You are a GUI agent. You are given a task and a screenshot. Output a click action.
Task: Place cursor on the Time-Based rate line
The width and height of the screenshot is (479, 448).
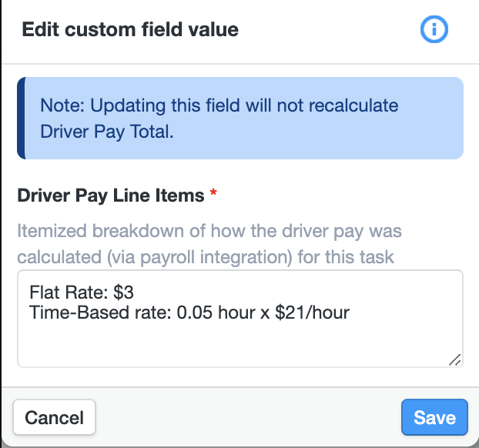pos(189,313)
